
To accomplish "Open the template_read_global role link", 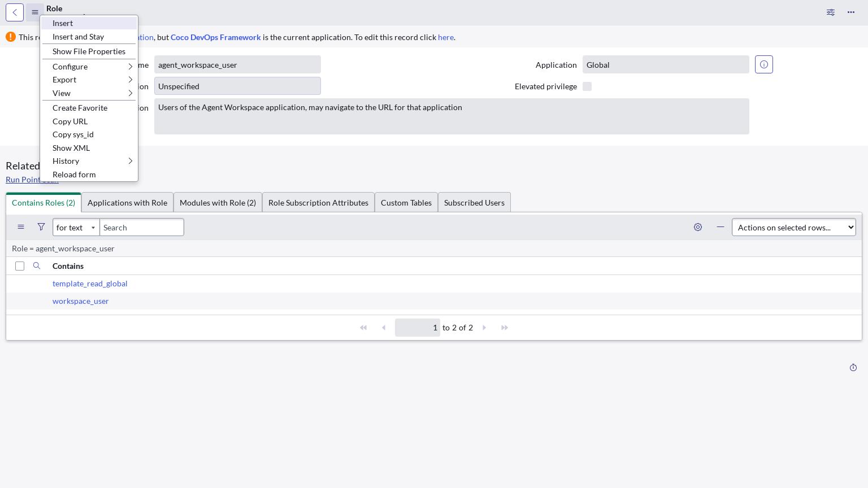I will pyautogui.click(x=90, y=284).
